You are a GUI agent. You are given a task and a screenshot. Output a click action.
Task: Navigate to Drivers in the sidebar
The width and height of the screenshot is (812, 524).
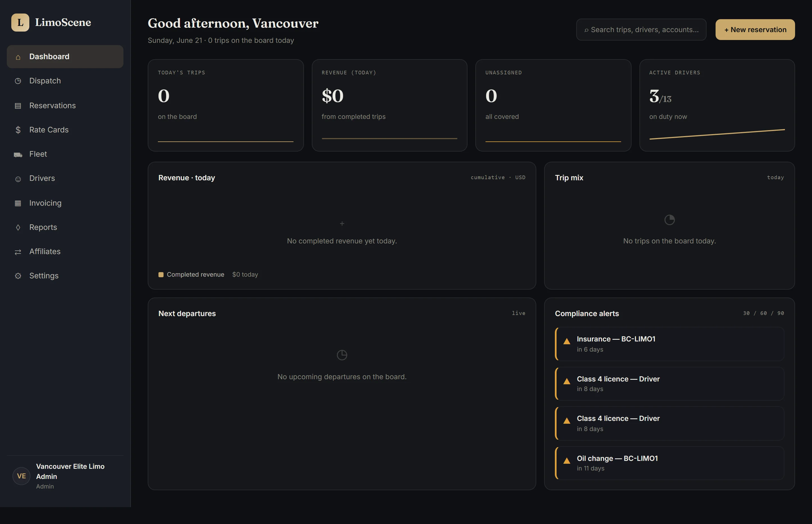click(x=65, y=178)
